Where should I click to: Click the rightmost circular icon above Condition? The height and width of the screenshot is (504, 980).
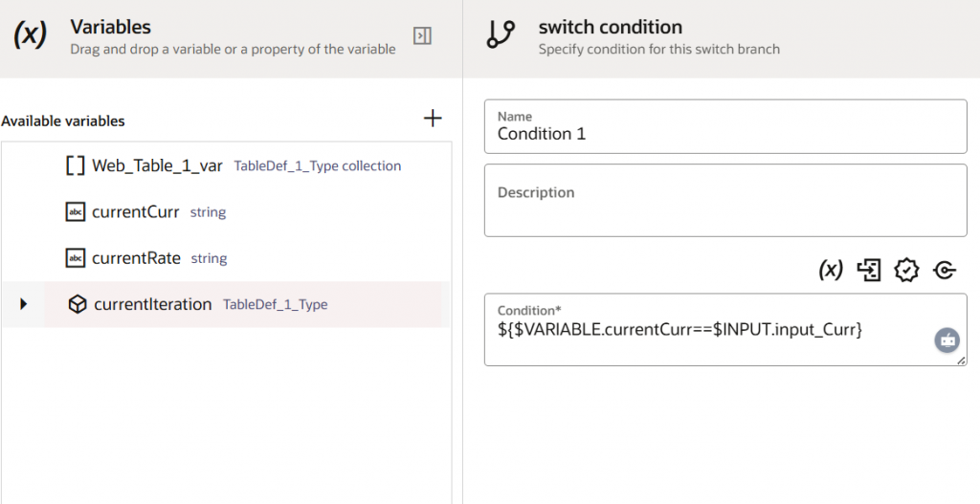click(945, 271)
